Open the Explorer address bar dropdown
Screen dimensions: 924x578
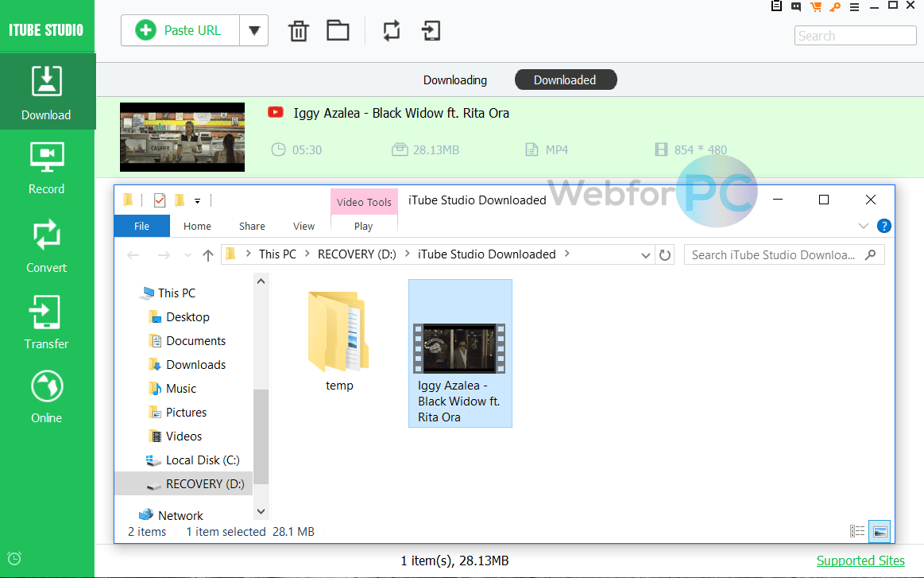tap(645, 254)
